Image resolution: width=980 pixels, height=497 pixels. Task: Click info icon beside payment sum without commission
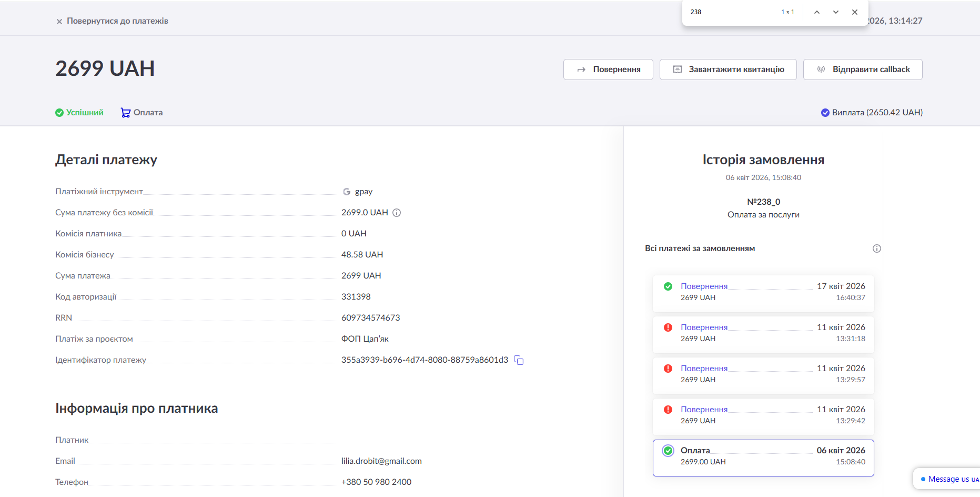(x=397, y=213)
